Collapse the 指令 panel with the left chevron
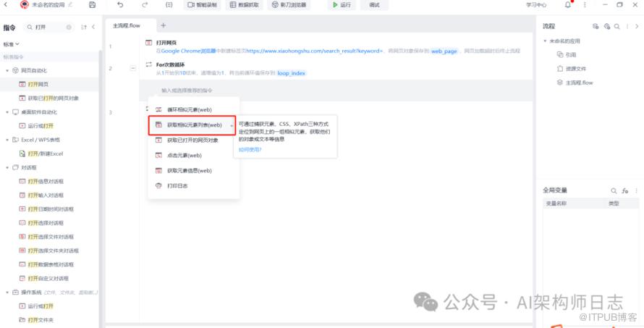 tap(93, 27)
